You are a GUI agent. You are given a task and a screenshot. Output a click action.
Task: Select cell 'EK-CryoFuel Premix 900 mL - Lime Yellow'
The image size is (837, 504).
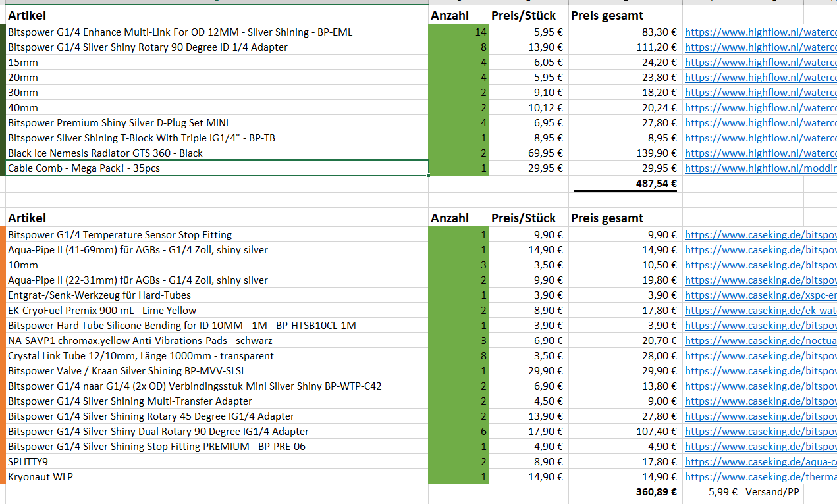point(217,310)
